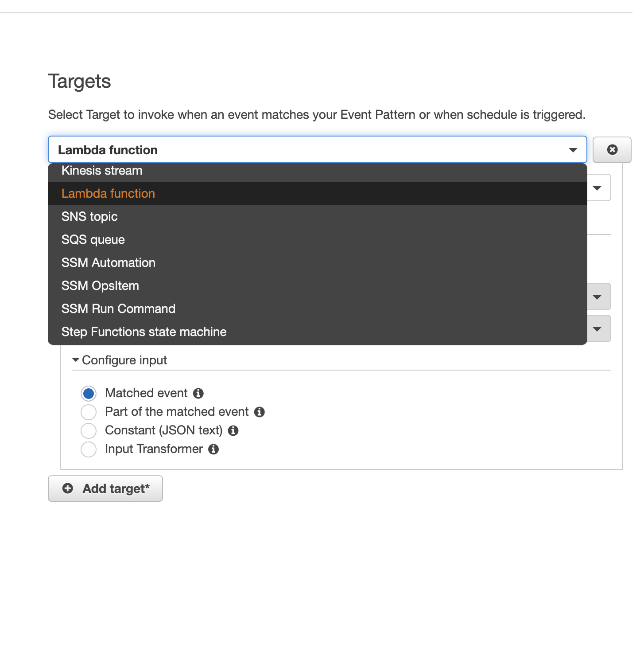Select SSM Run Command target
This screenshot has height=664, width=644.
click(118, 309)
